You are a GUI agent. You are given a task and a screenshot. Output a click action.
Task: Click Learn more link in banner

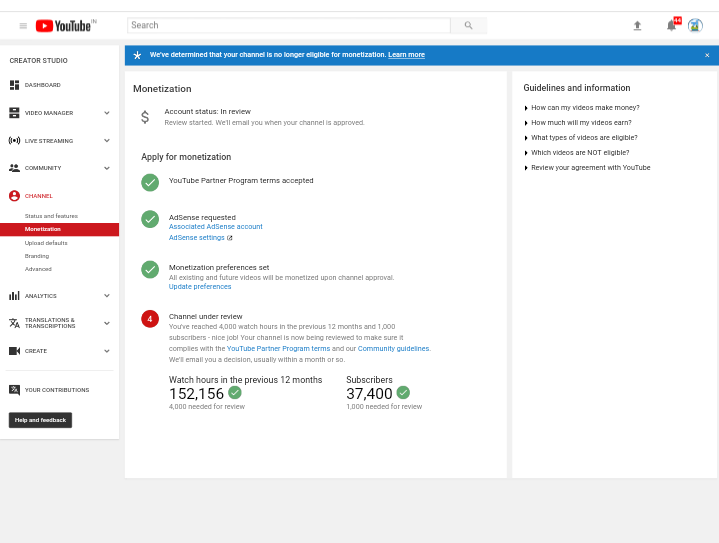pyautogui.click(x=406, y=55)
